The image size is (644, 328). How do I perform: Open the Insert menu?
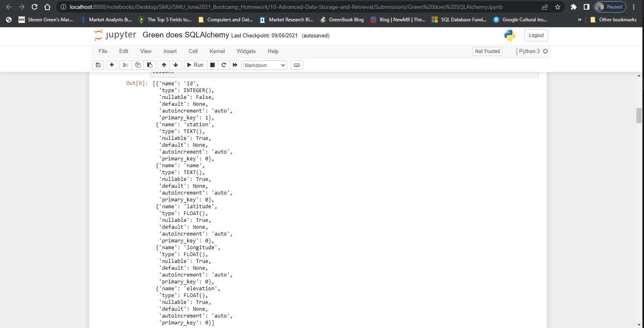pyautogui.click(x=170, y=51)
